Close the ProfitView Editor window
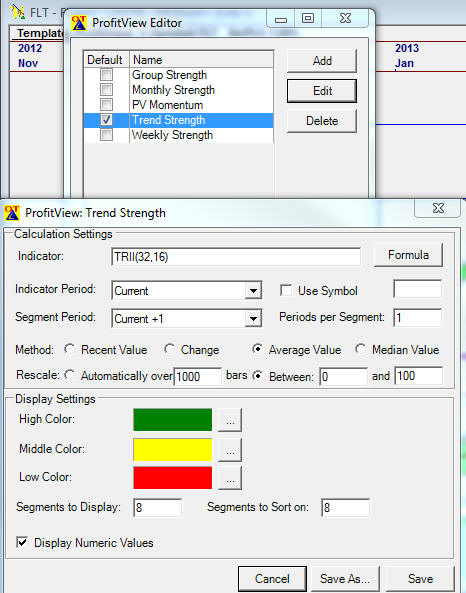466x593 pixels. click(345, 18)
